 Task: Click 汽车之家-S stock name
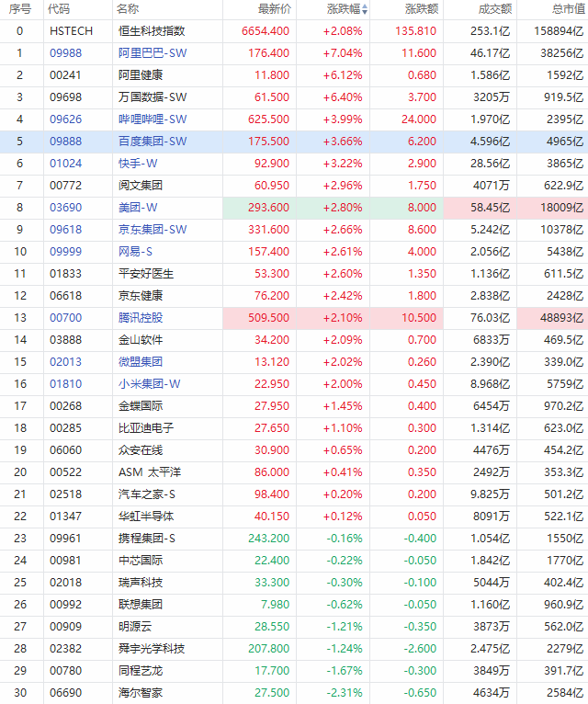pos(147,494)
